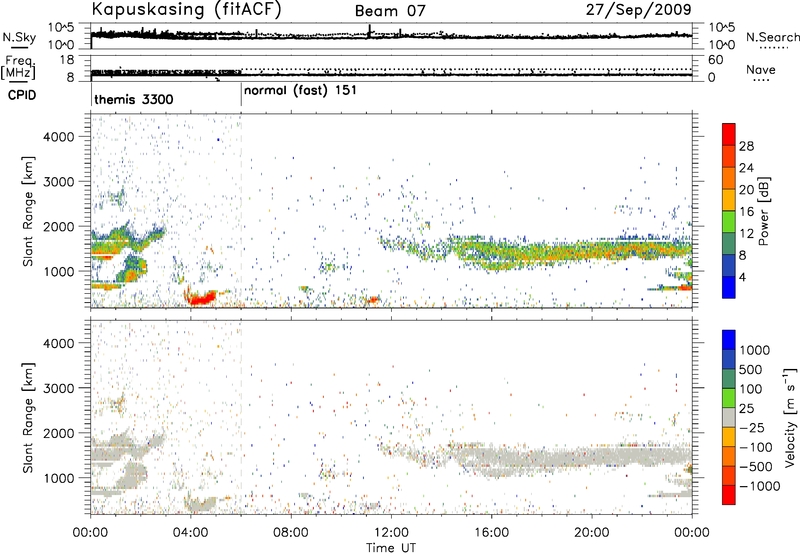This screenshot has height=554, width=800.
Task: Click the 4 power colorbar value
Action: coord(743,277)
